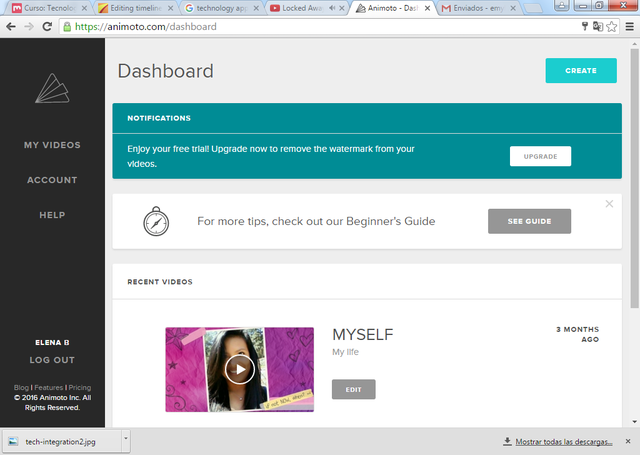Viewport: 640px width, 455px height.
Task: Click the Animoto logo in sidebar
Action: [x=52, y=88]
